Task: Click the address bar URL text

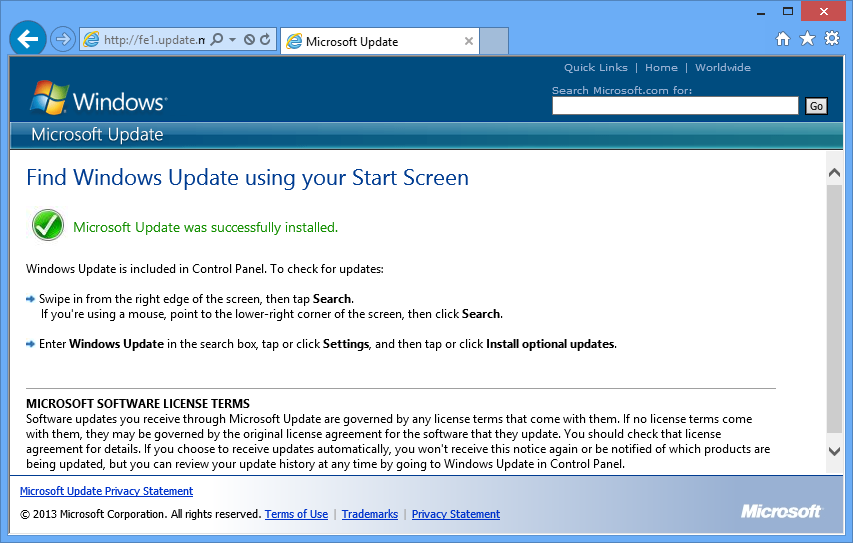Action: (154, 40)
